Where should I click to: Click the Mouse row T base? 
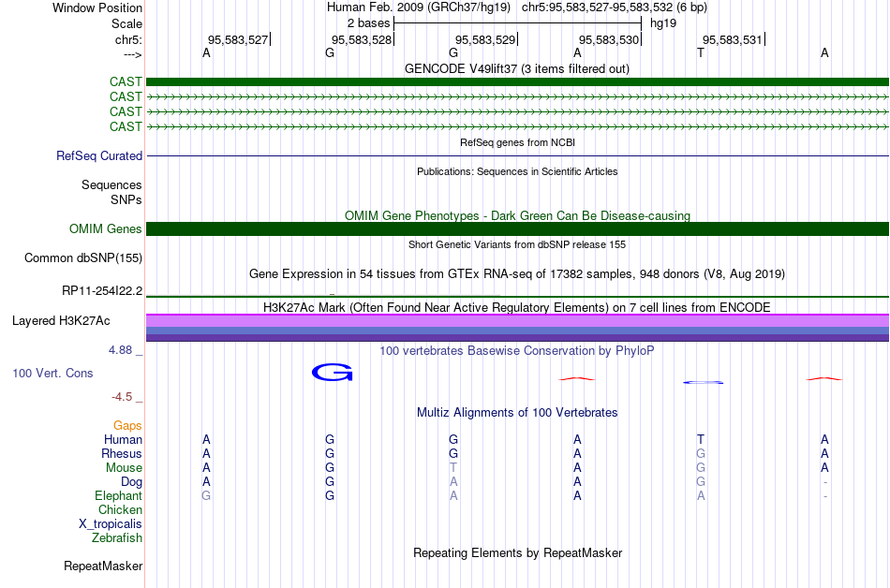453,468
